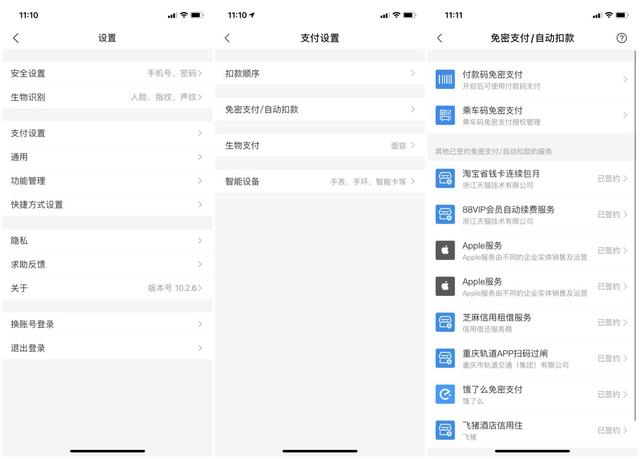This screenshot has height=459, width=640.
Task: Tap the 淘宝省钱卡连续包月 service icon
Action: point(446,178)
